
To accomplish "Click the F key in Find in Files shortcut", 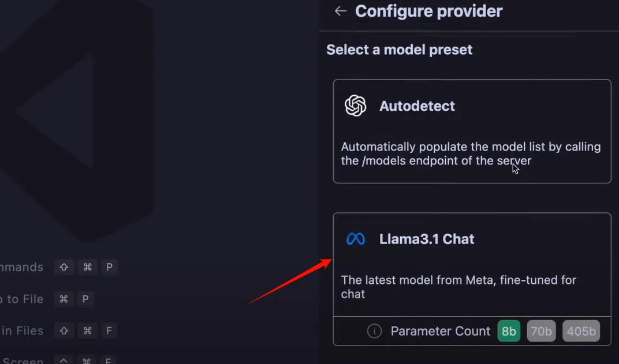I will click(109, 331).
